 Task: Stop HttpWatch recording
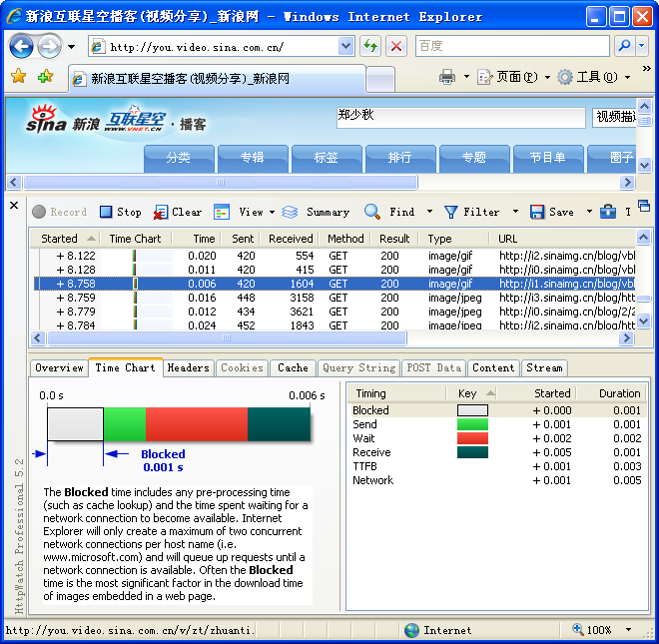point(120,212)
